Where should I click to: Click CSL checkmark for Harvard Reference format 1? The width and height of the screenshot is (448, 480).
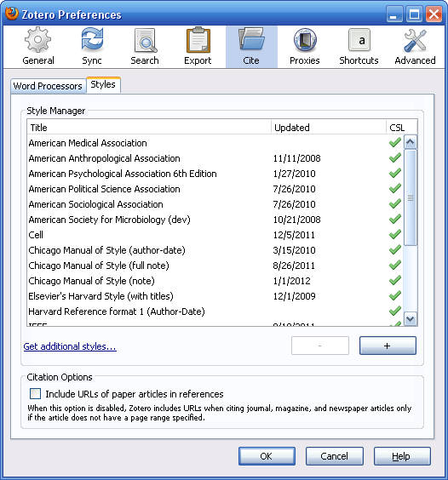click(x=394, y=311)
